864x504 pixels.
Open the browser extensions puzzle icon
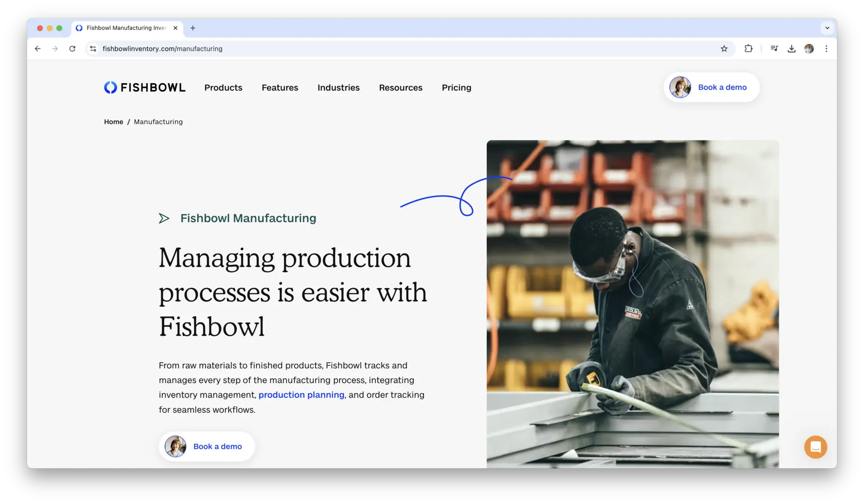(748, 49)
